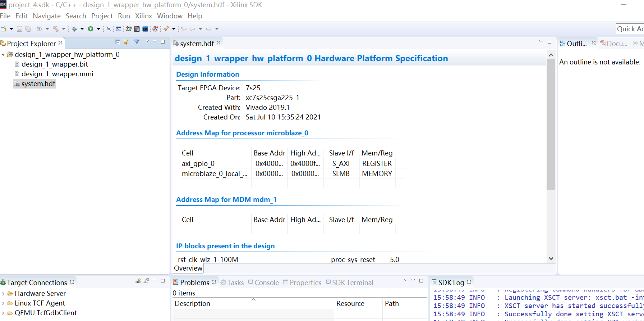
Task: Sort Problems by the Description column
Action: (x=253, y=303)
